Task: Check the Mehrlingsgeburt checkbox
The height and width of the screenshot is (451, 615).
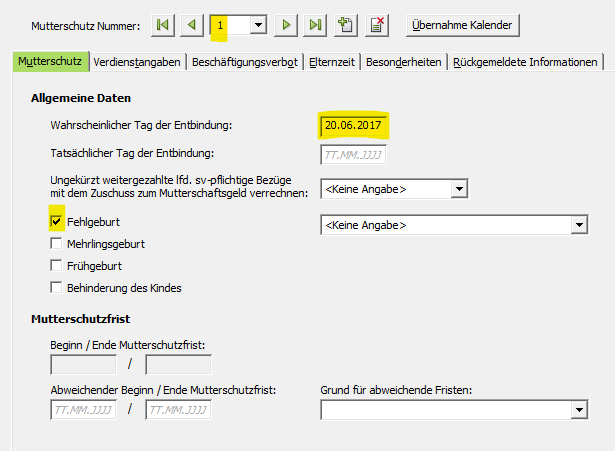Action: (56, 244)
